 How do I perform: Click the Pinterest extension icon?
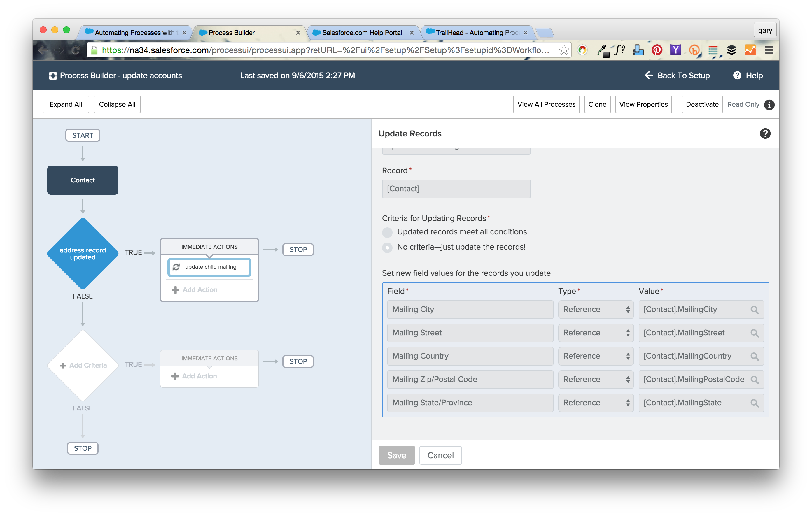coord(657,50)
